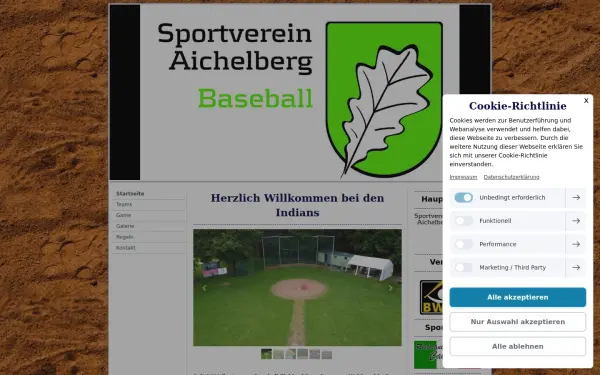The image size is (600, 375).
Task: Show next slide with right arrow
Action: (390, 288)
